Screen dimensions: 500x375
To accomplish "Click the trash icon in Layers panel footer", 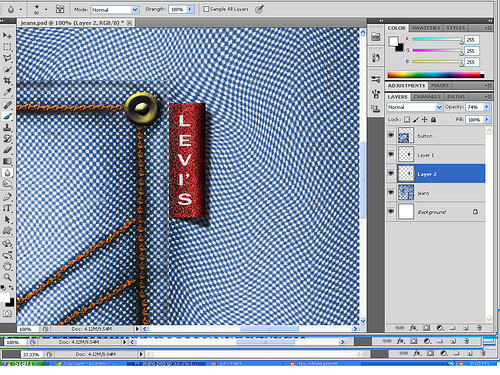I will point(479,328).
